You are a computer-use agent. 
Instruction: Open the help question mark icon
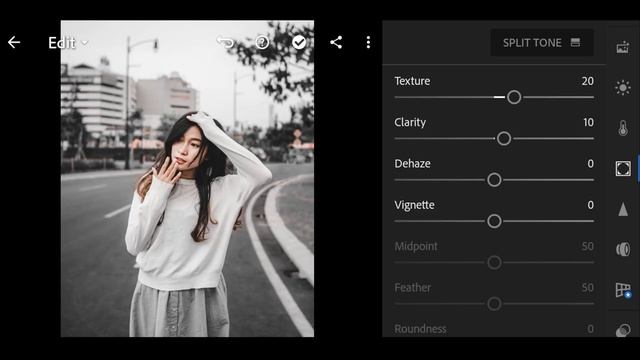[x=262, y=42]
